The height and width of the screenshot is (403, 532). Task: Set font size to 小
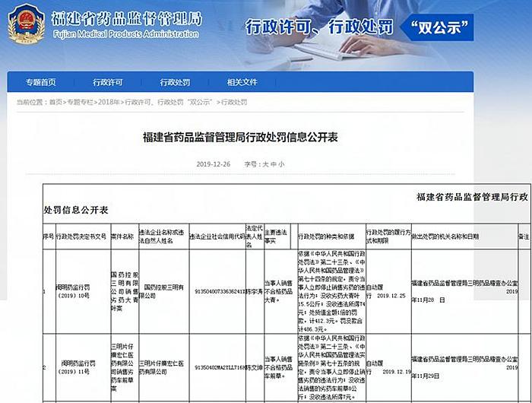pyautogui.click(x=281, y=164)
